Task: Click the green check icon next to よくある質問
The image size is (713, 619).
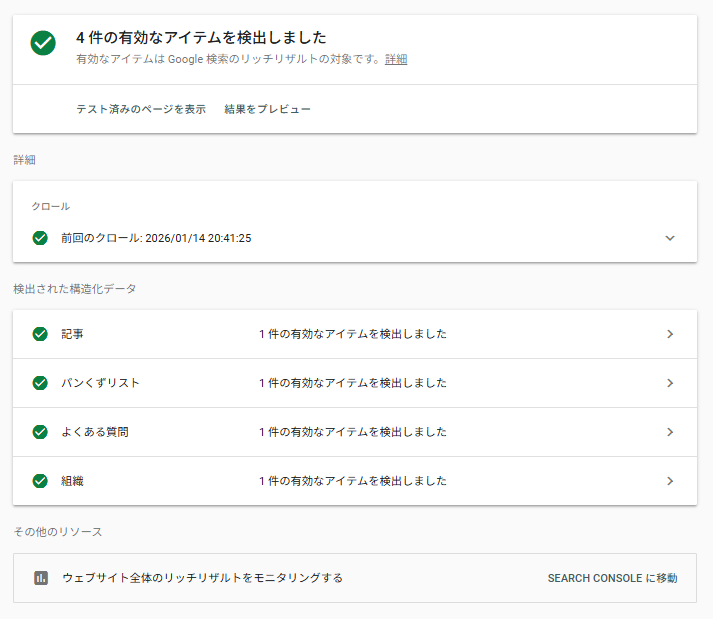Action: pyautogui.click(x=40, y=432)
